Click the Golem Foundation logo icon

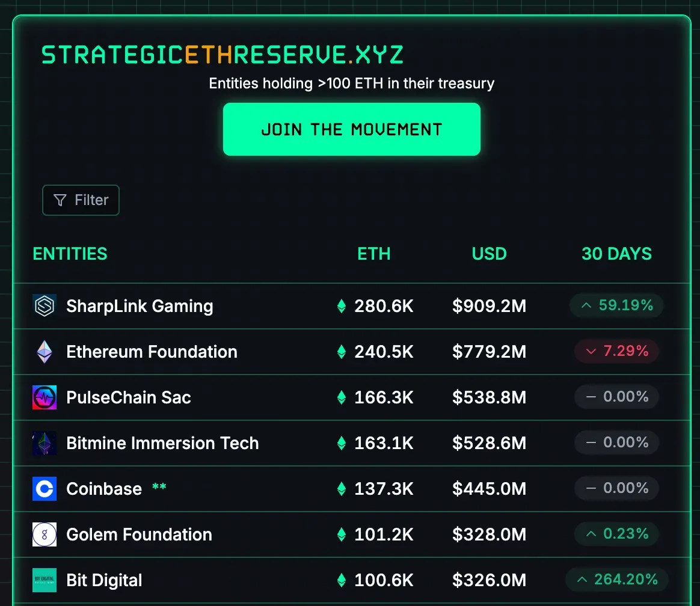click(45, 534)
